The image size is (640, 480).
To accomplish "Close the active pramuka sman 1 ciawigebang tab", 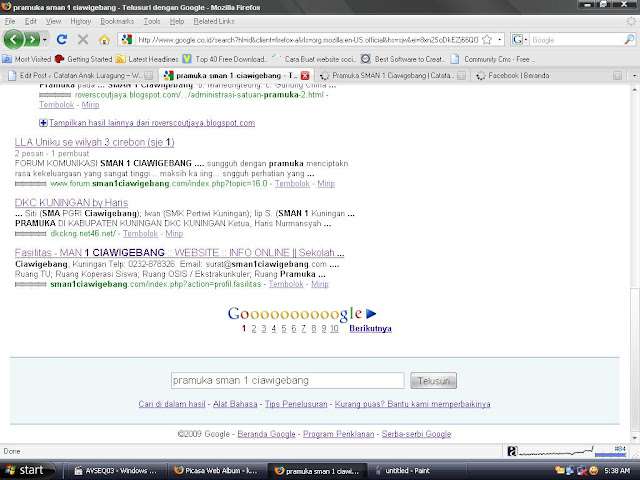I will [305, 76].
